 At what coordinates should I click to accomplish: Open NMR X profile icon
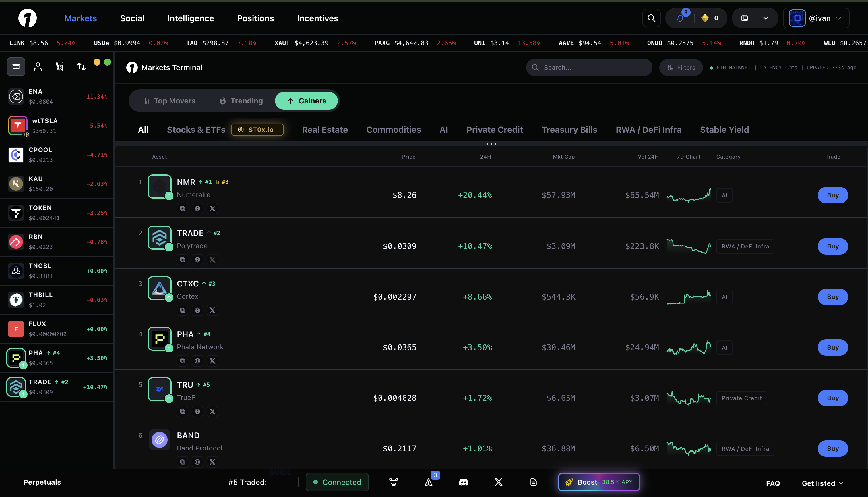[212, 209]
